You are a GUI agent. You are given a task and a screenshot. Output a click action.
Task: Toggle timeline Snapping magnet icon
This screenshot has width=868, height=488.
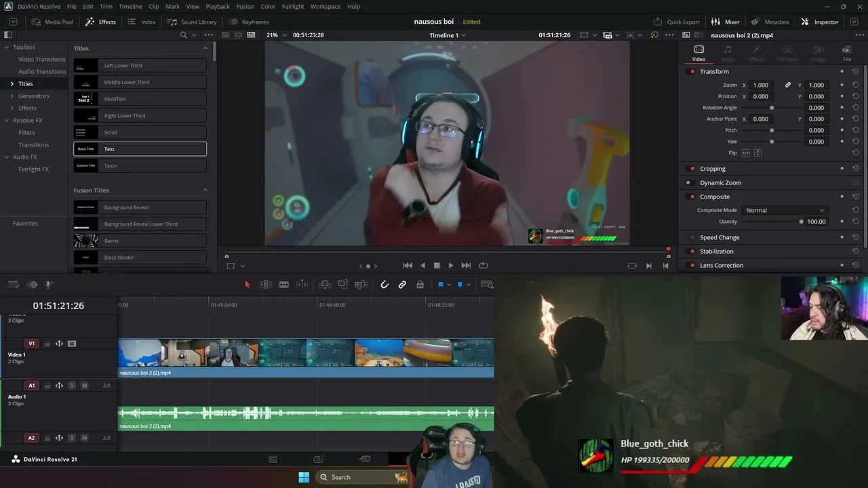point(384,285)
